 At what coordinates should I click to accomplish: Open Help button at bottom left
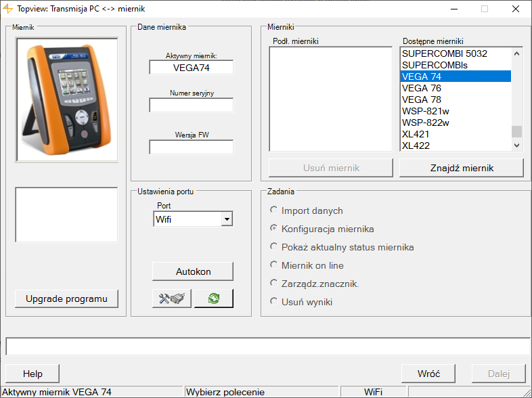[x=32, y=374]
